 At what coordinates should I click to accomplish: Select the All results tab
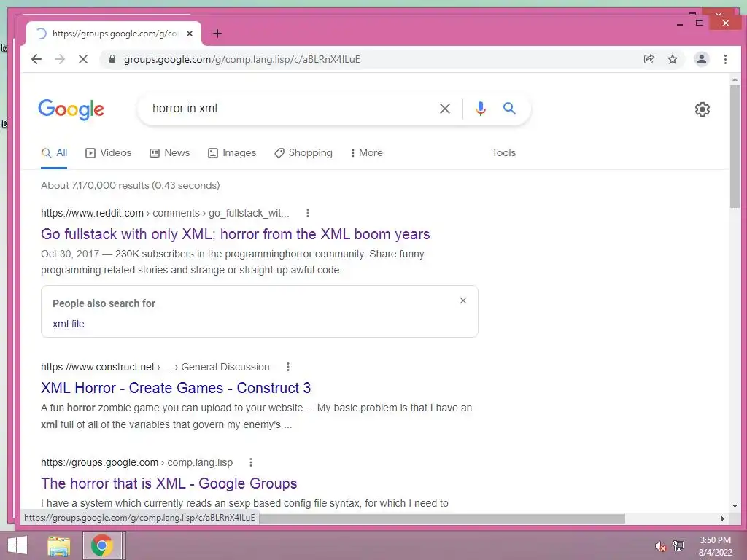tap(54, 153)
